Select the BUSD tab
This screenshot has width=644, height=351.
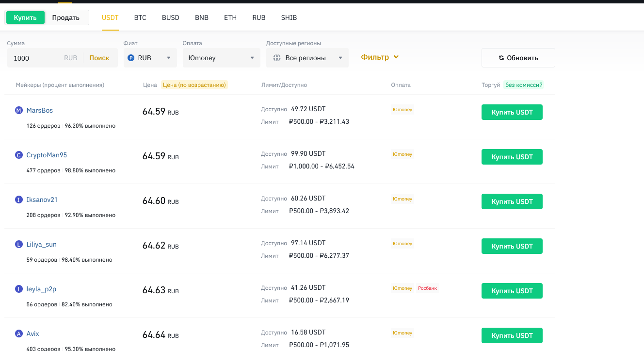click(171, 17)
